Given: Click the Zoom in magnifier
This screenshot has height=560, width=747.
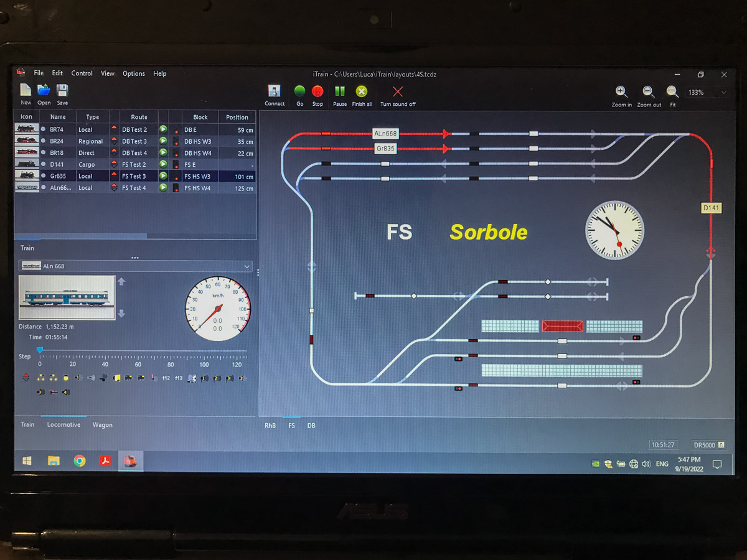Looking at the screenshot, I should click(x=621, y=92).
